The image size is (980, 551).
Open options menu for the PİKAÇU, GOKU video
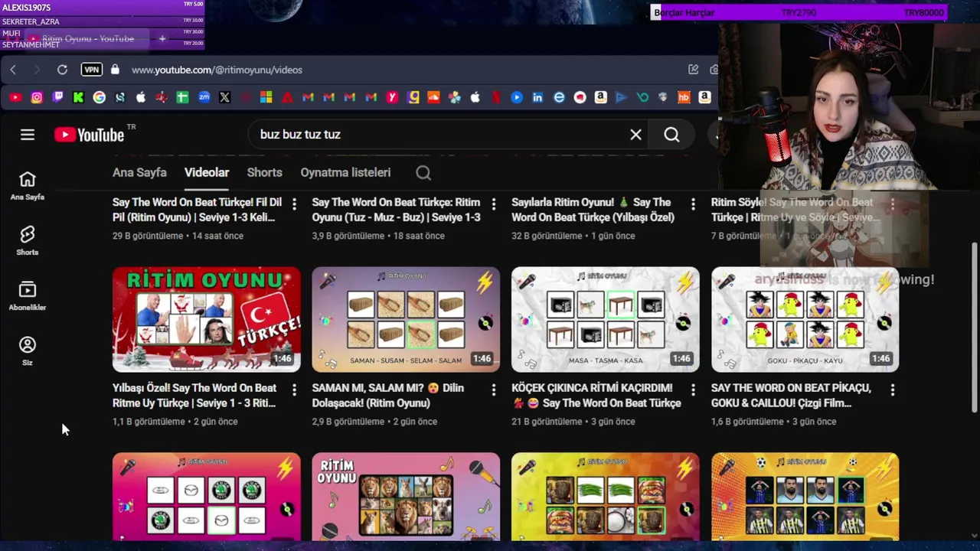pyautogui.click(x=893, y=390)
